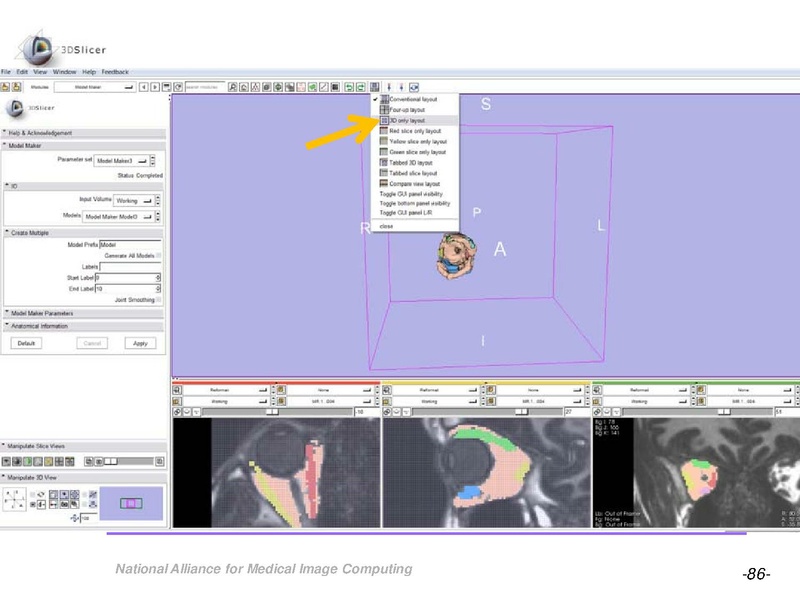Click the pencil editor toolbar icon
This screenshot has width=800, height=600.
coord(323,87)
